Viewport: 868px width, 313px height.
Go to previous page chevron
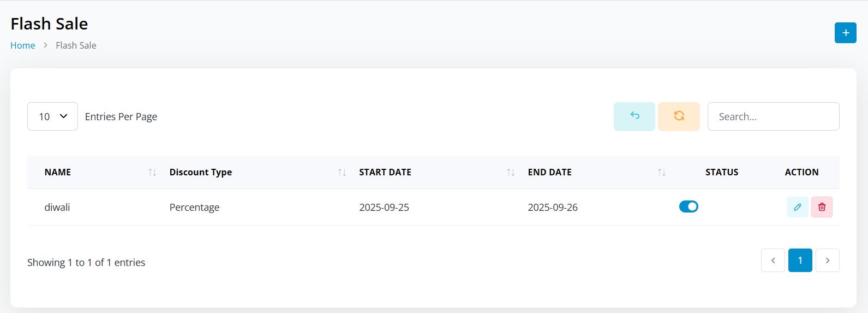click(x=773, y=261)
